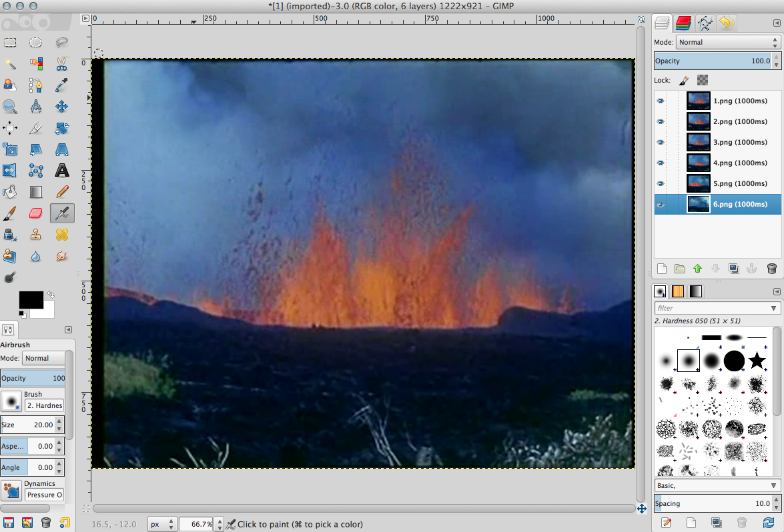Toggle Quick Mask at canvas corner

coord(86,509)
